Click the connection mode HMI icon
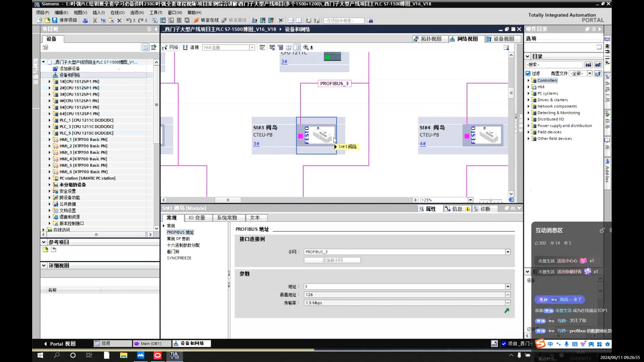Screen dimensions: 644x362 [227, 47]
